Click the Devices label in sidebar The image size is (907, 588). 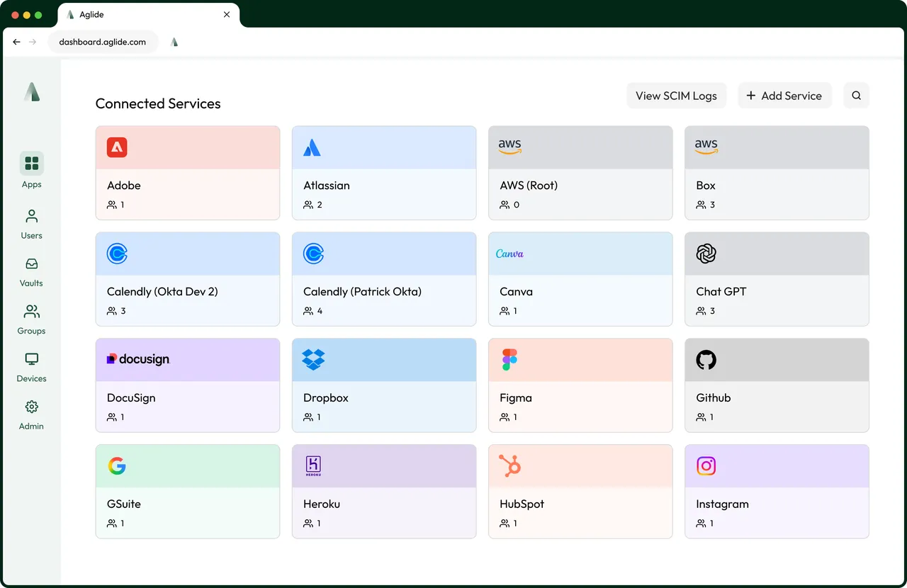(x=31, y=379)
